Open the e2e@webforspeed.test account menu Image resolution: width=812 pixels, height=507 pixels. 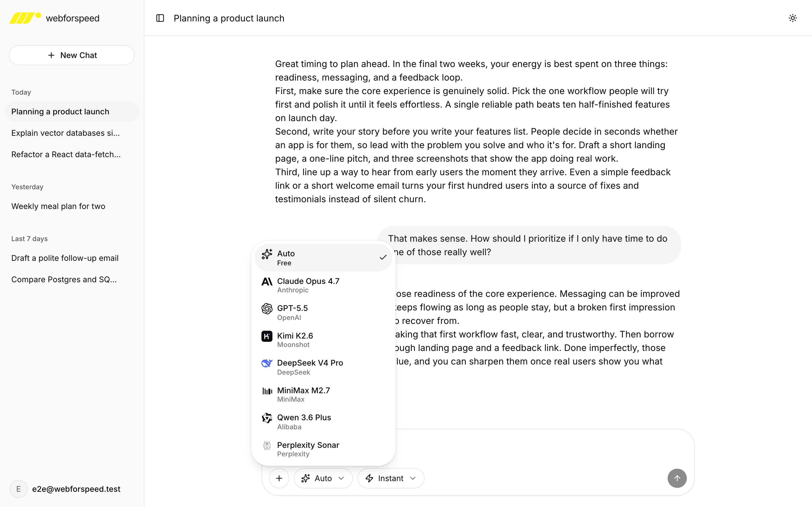tap(66, 489)
